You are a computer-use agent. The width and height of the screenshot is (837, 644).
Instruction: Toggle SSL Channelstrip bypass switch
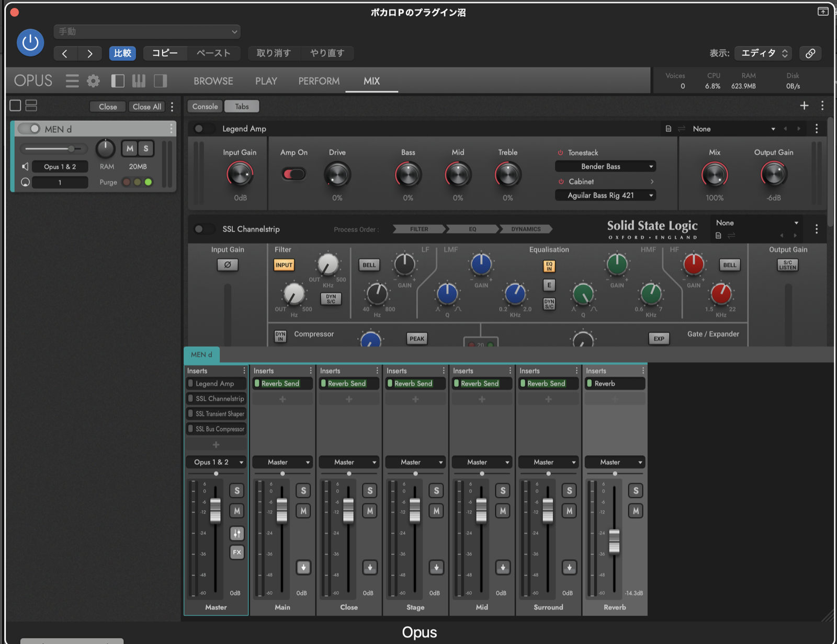click(x=203, y=229)
